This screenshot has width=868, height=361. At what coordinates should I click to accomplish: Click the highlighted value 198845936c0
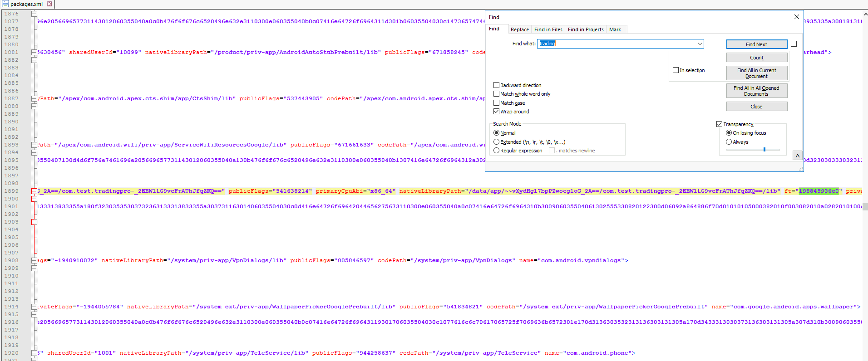click(x=819, y=191)
